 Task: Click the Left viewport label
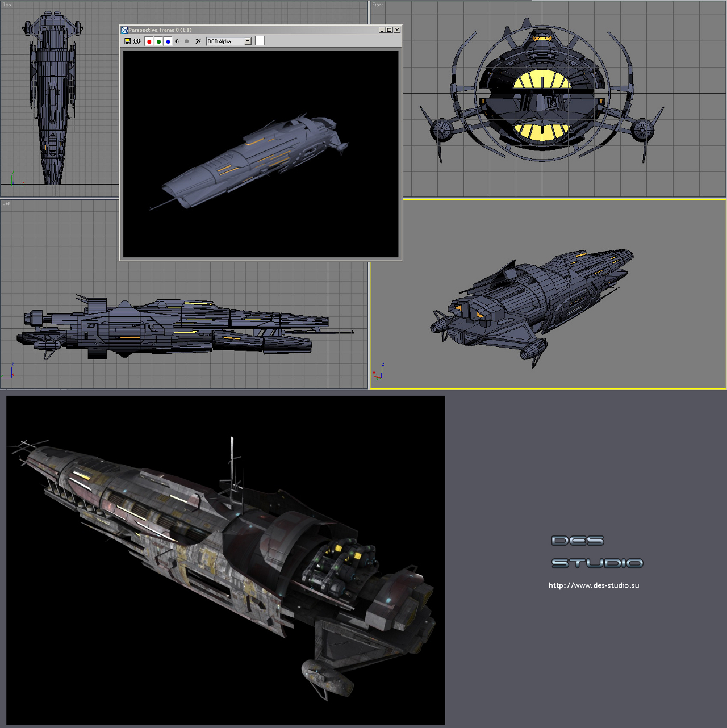click(x=6, y=203)
